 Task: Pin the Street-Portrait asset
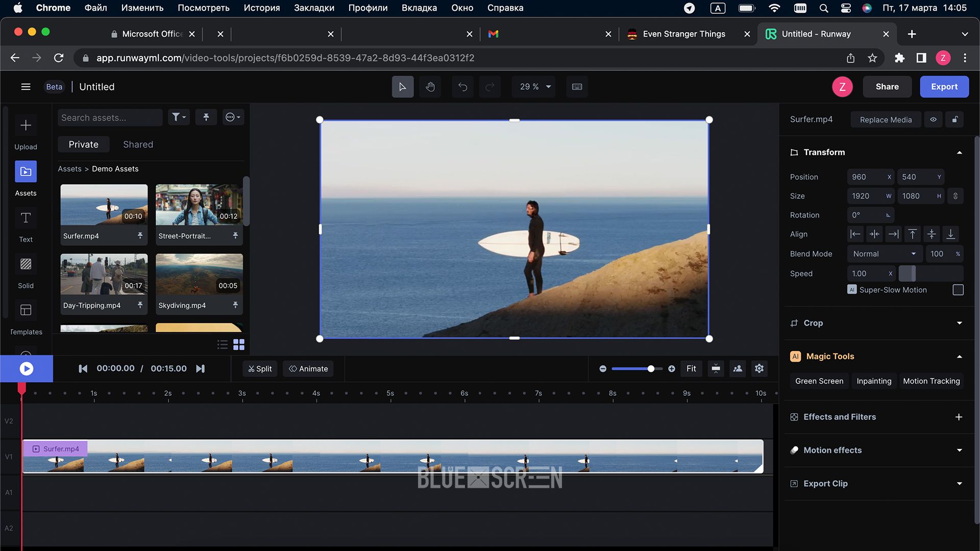[x=235, y=236]
